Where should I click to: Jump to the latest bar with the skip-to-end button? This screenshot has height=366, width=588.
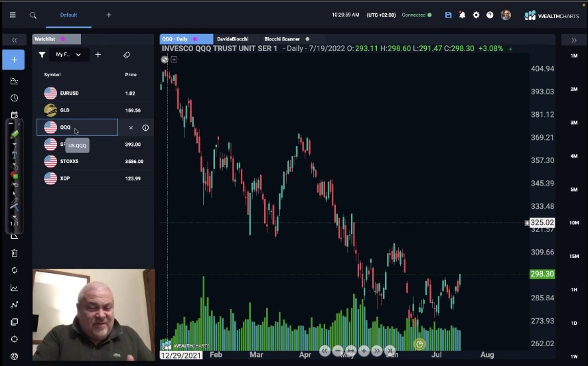[390, 351]
